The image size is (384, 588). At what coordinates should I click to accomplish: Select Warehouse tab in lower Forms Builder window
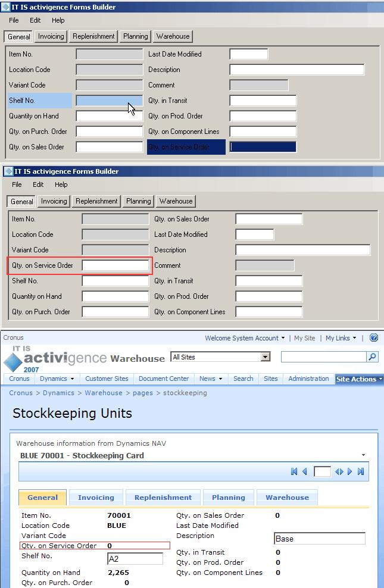[176, 201]
